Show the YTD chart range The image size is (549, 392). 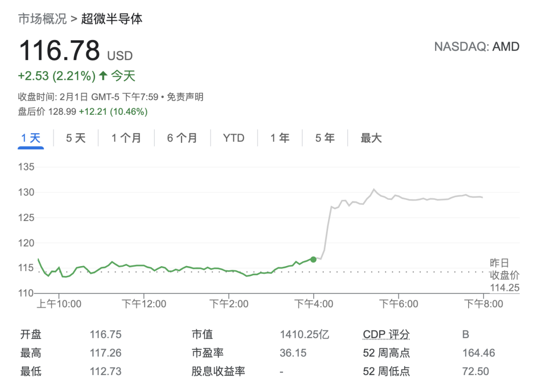coord(234,138)
